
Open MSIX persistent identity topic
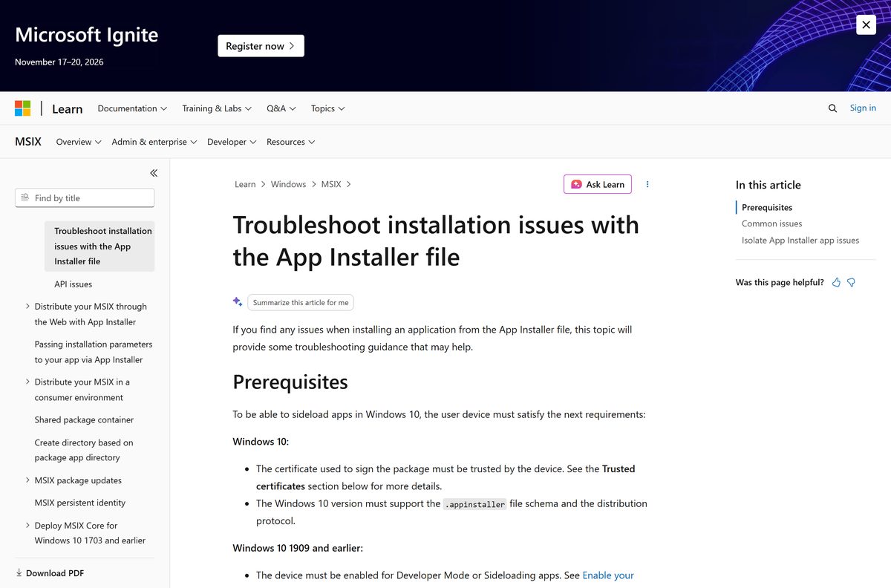click(80, 503)
